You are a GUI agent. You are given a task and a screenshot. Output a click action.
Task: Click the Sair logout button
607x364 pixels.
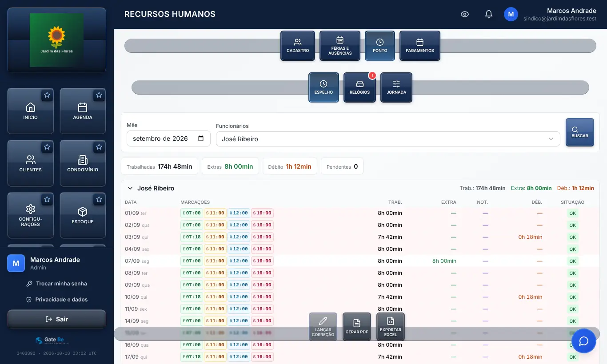pos(56,319)
